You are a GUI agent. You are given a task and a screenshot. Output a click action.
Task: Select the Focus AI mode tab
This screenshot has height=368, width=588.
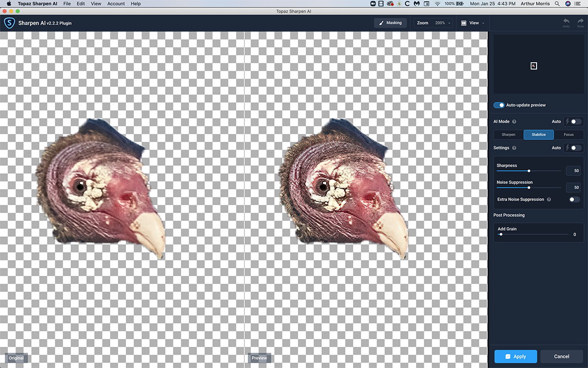(x=568, y=134)
